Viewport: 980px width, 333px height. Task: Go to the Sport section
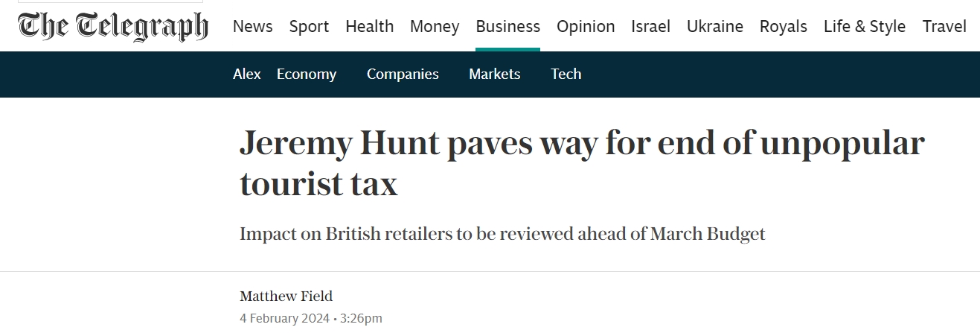pos(309,27)
